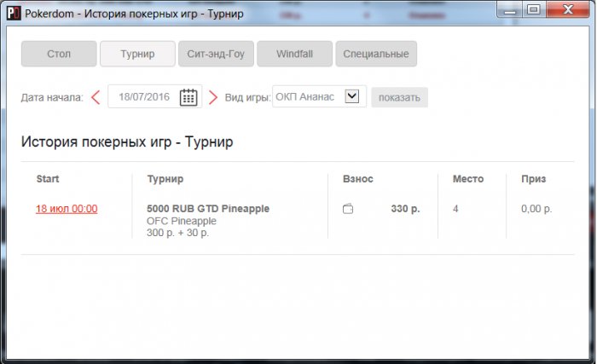The image size is (597, 364).
Task: Click the OFC Pineapple subtitle text
Action: coord(181,221)
